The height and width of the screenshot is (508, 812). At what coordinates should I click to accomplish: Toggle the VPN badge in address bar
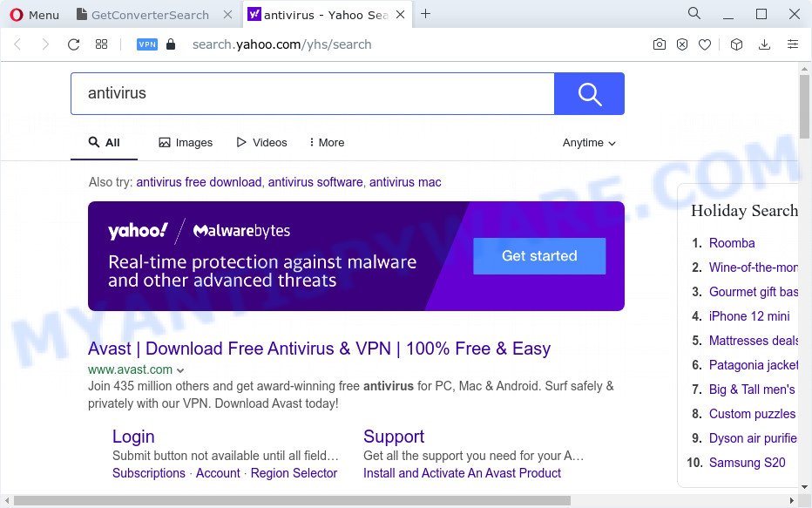coord(147,44)
